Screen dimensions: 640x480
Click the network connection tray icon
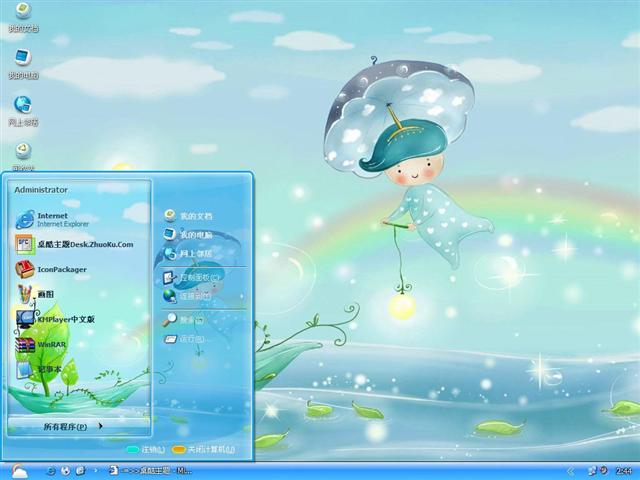coord(592,471)
